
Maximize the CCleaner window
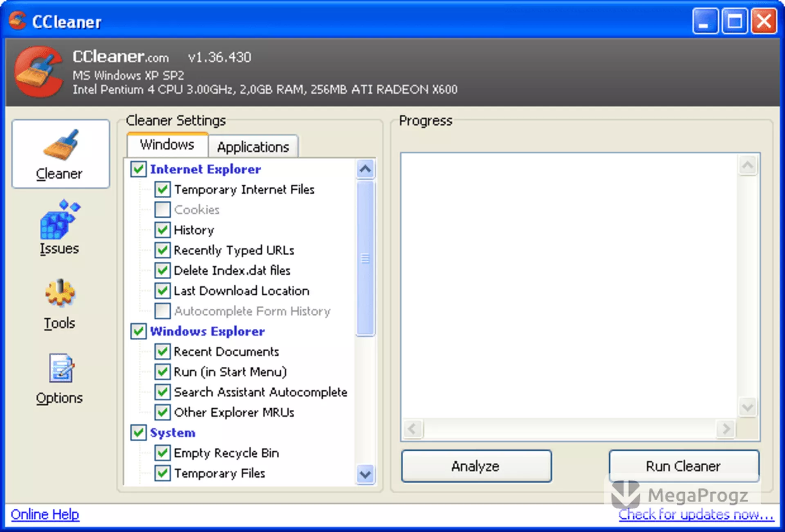coord(735,21)
